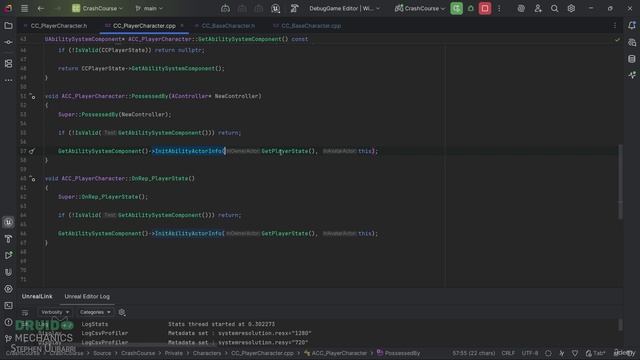Viewport: 640px width, 360px height.
Task: Open the Explorer folder tool window
Action: 8,26
